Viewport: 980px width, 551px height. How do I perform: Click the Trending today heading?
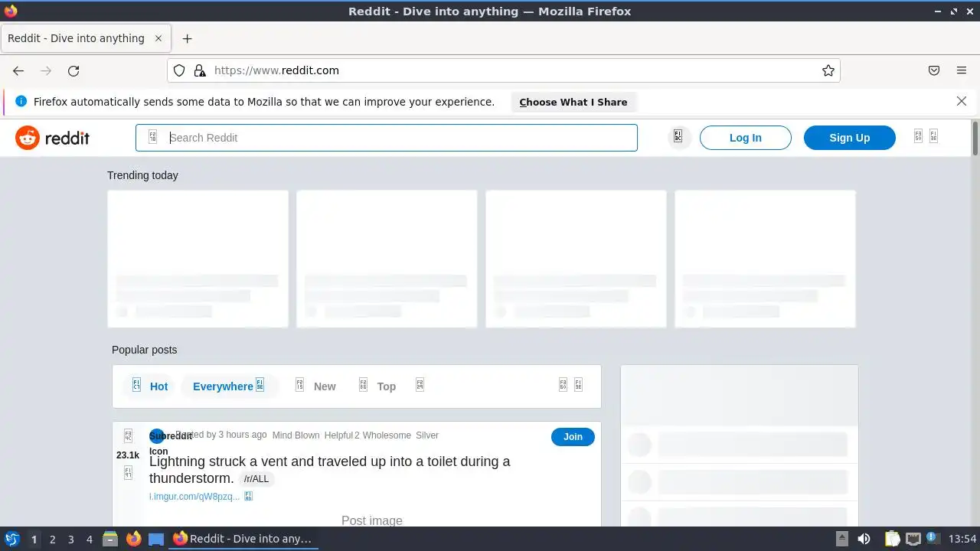142,175
